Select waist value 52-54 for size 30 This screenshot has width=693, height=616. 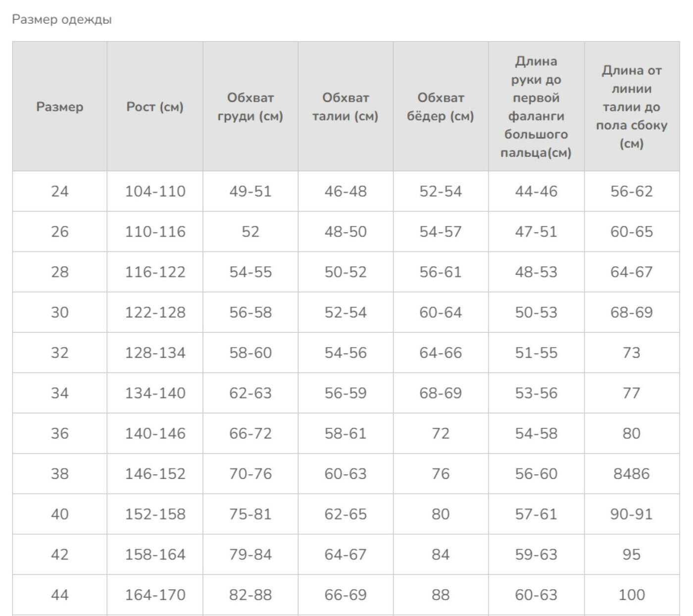(x=346, y=312)
